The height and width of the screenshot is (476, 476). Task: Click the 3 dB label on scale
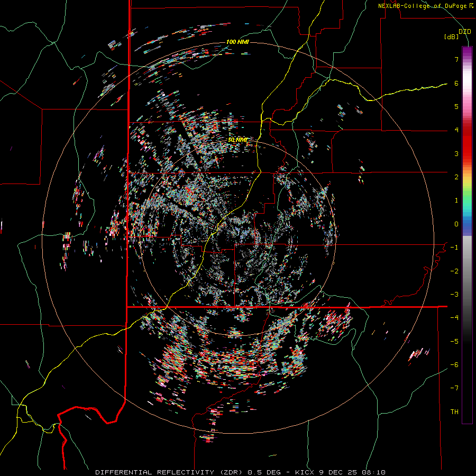click(456, 153)
